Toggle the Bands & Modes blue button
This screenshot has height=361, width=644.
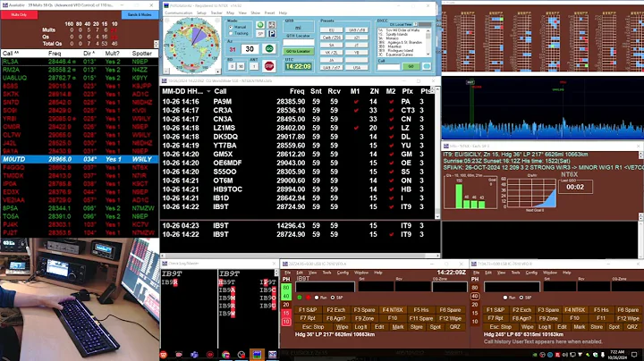[140, 15]
